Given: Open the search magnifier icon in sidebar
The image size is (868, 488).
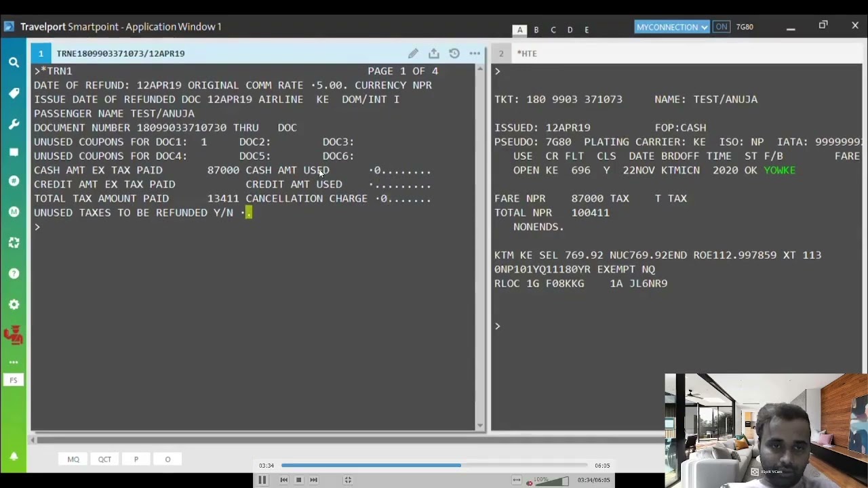Looking at the screenshot, I should point(14,62).
